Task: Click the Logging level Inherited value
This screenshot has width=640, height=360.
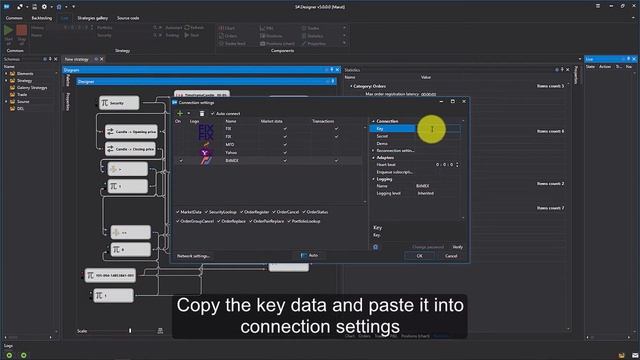Action: [426, 193]
